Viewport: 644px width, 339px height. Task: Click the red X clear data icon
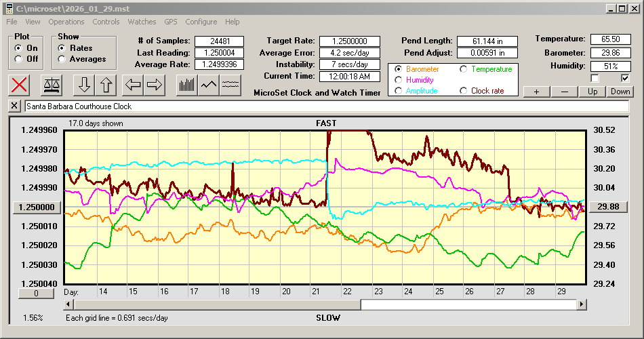[20, 85]
